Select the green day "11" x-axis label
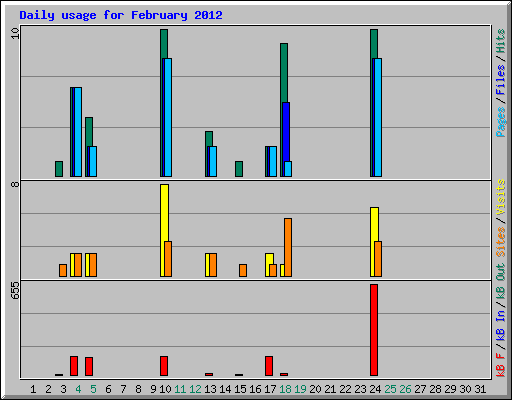512x400 pixels. pos(180,389)
